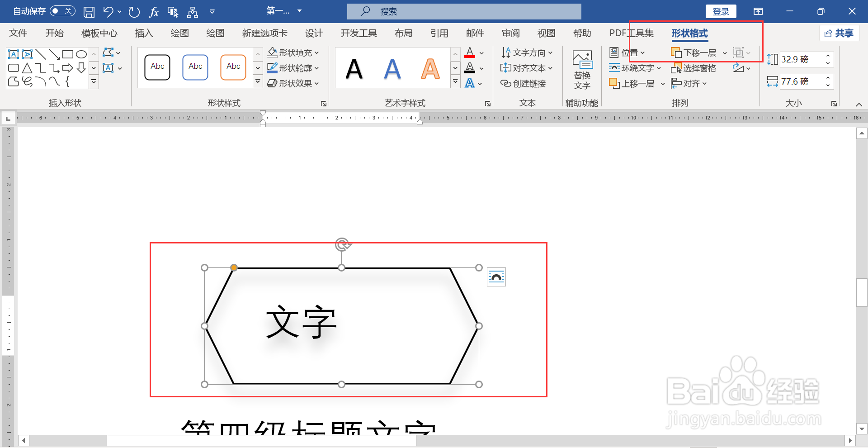This screenshot has height=448, width=868.
Task: Redo the last action
Action: coord(134,12)
